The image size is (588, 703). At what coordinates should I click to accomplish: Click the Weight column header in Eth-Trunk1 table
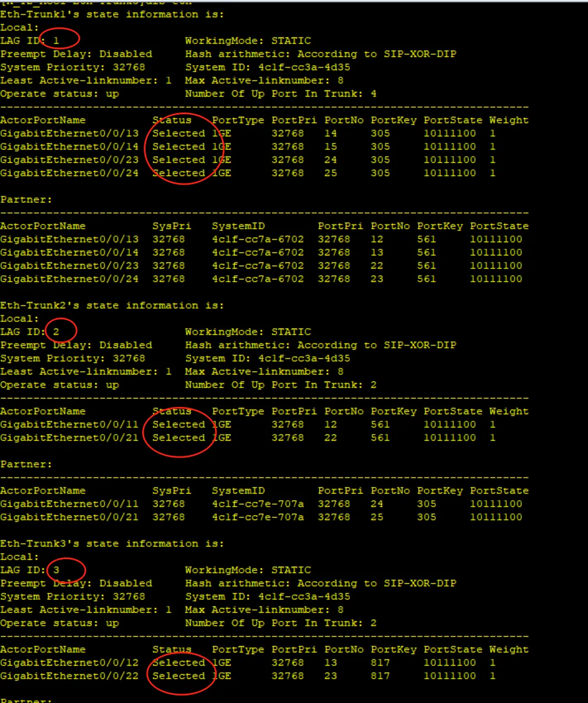[508, 120]
